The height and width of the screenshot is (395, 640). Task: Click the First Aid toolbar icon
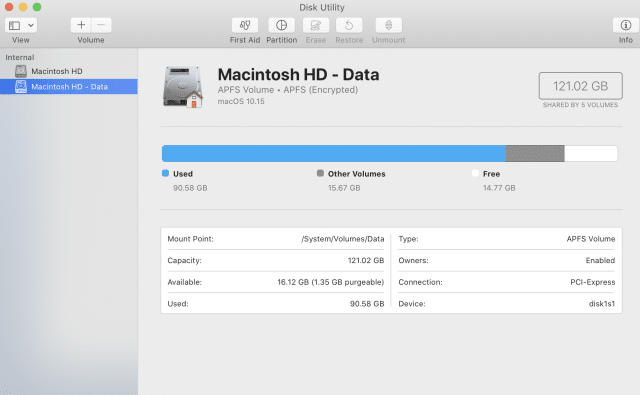[245, 25]
